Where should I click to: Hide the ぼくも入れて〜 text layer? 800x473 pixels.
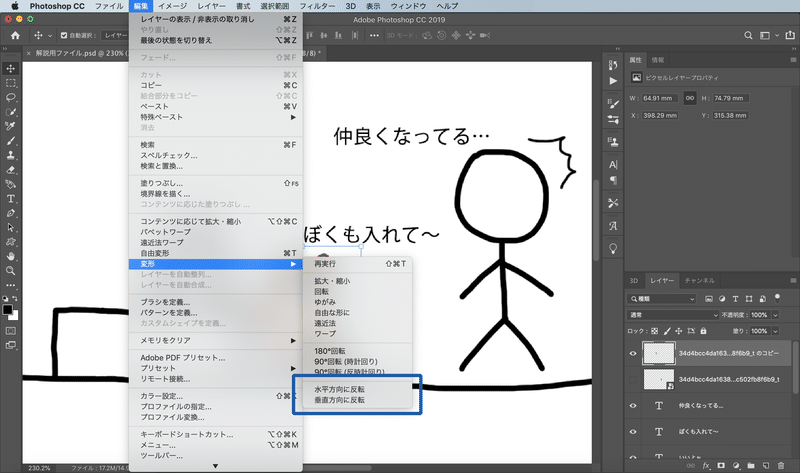pyautogui.click(x=633, y=432)
